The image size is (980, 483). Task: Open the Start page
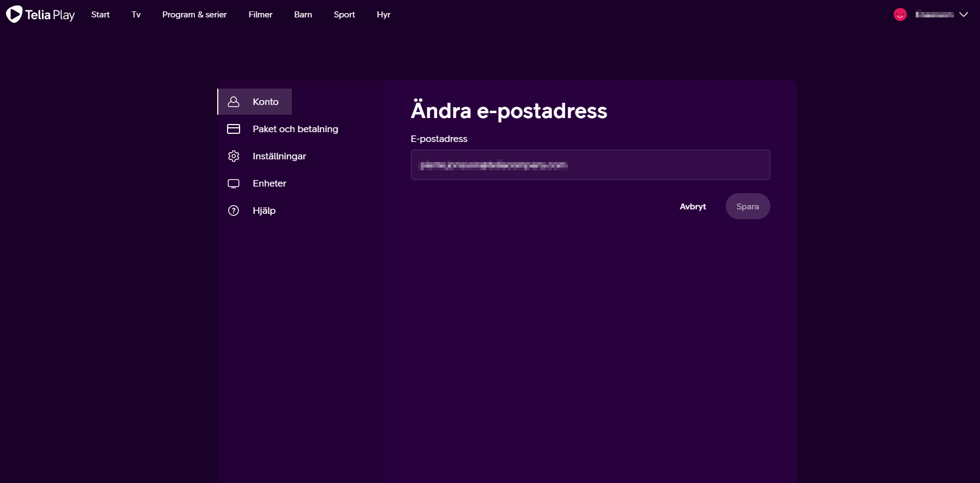click(x=100, y=15)
